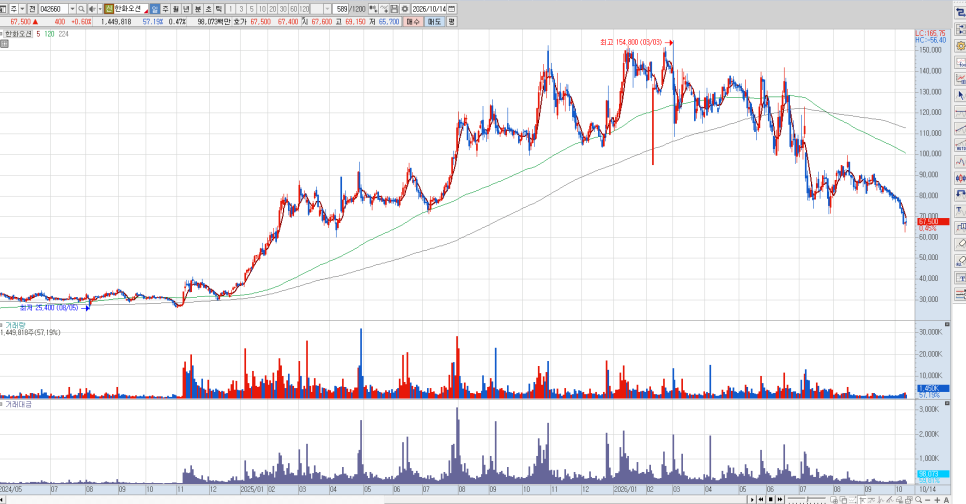The width and height of the screenshot is (966, 504).
Task: Click the 명 button next to 매도
Action: point(452,22)
